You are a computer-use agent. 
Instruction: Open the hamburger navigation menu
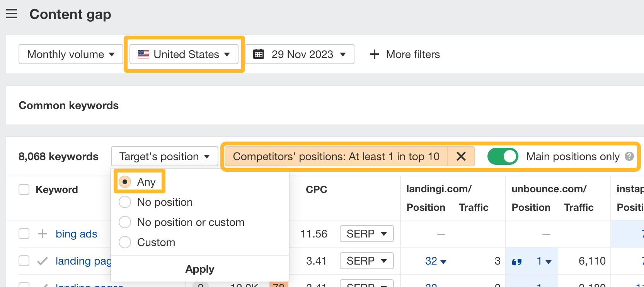[12, 14]
